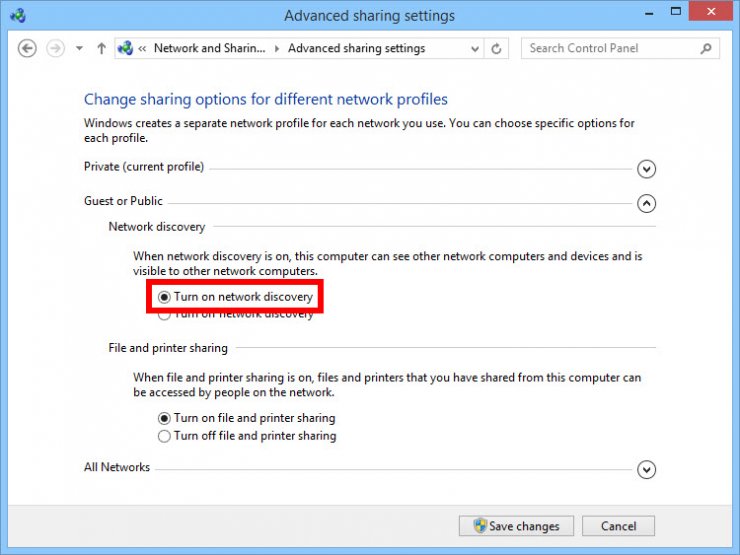The height and width of the screenshot is (555, 740).
Task: Expand the Private (current profile) section
Action: 646,168
